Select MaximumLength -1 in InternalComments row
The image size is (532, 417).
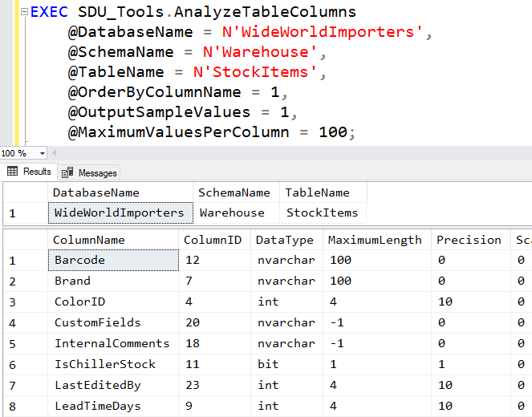377,343
